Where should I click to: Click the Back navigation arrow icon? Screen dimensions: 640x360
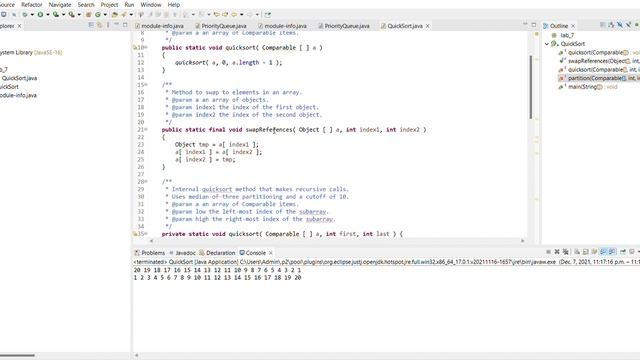pos(234,14)
